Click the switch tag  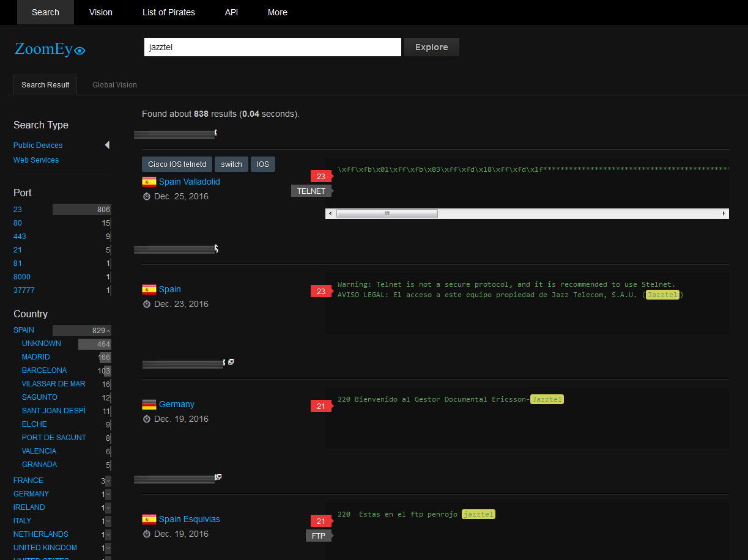coord(231,164)
